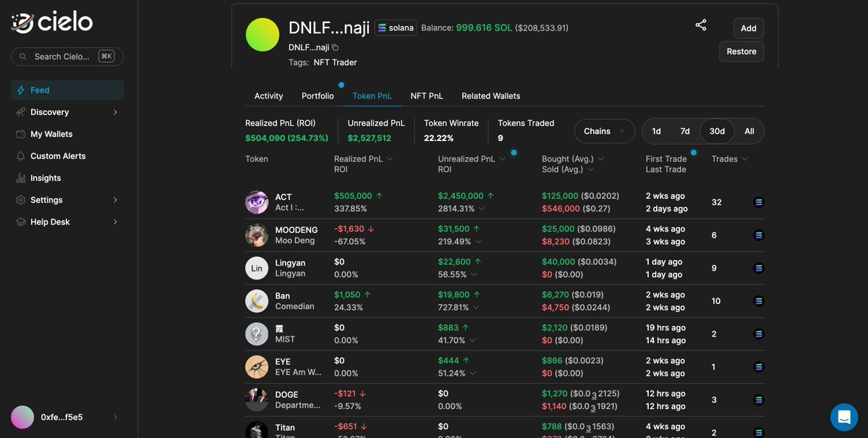Copy the DNLF...naji wallet address
The image size is (868, 438).
[x=335, y=48]
